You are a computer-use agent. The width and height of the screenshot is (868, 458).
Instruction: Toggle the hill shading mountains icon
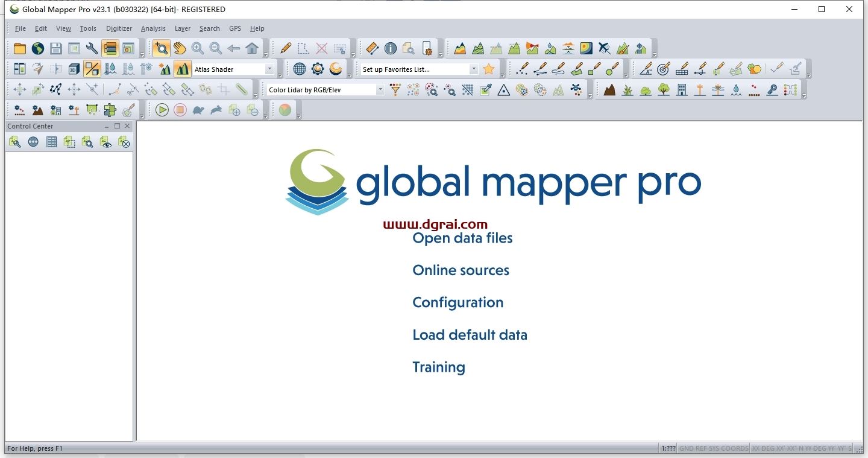click(183, 69)
